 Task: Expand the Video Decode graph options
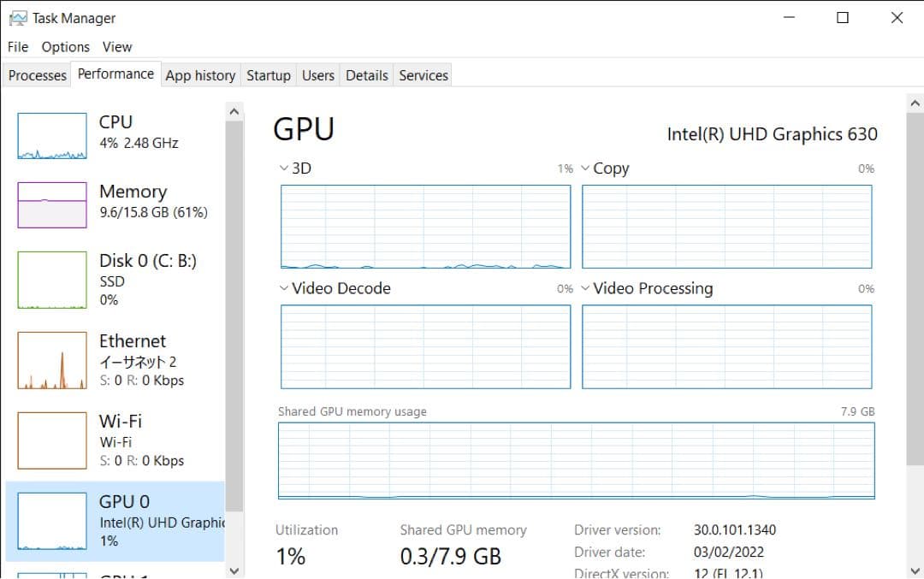click(x=283, y=288)
